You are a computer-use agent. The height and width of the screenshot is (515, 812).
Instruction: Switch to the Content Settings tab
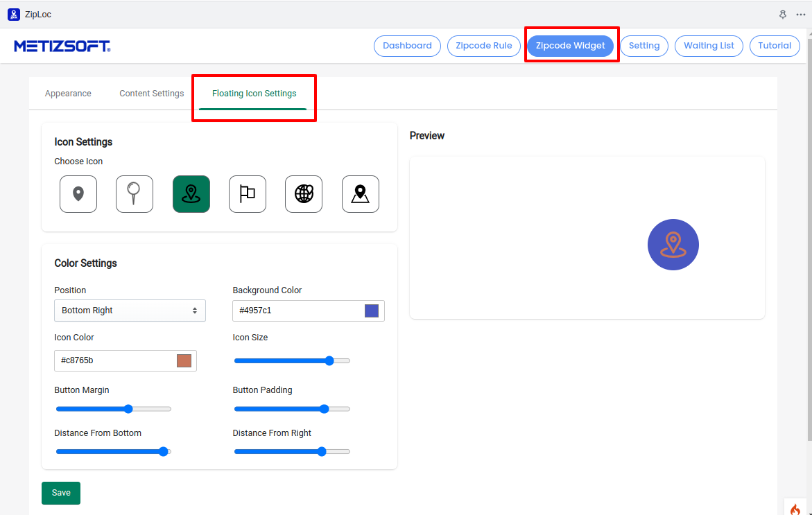click(x=152, y=94)
